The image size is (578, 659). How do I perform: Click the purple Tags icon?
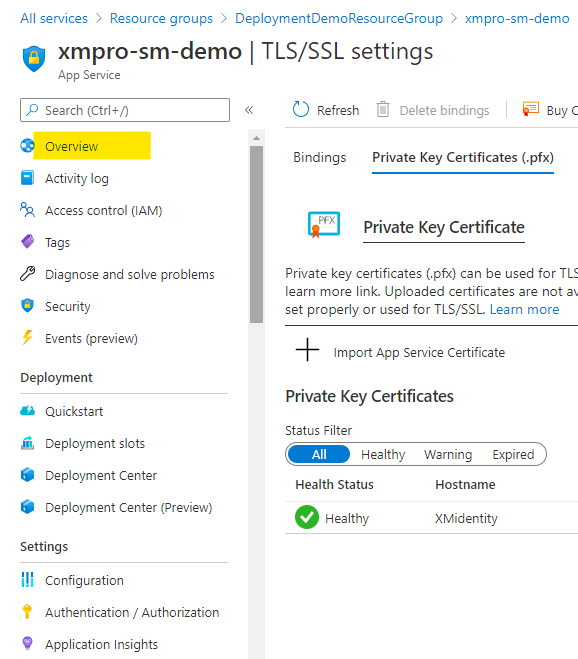point(27,242)
